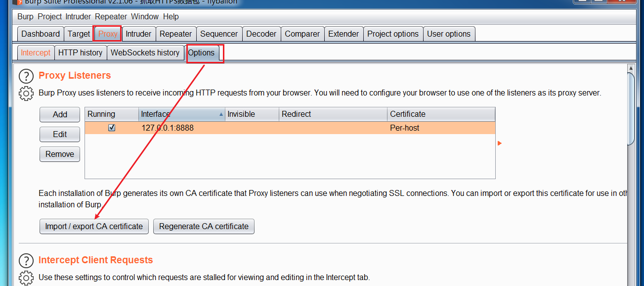Click vertical scrollbar up arrow

[631, 68]
